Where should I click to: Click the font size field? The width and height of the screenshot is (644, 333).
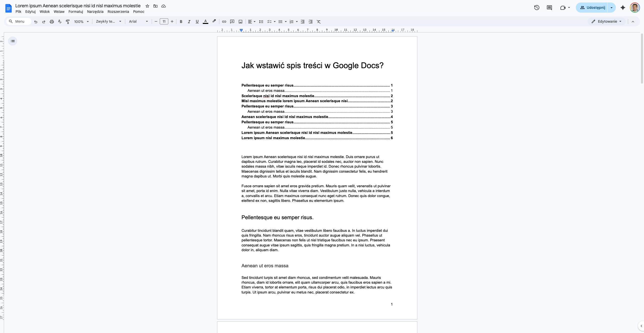click(x=164, y=21)
